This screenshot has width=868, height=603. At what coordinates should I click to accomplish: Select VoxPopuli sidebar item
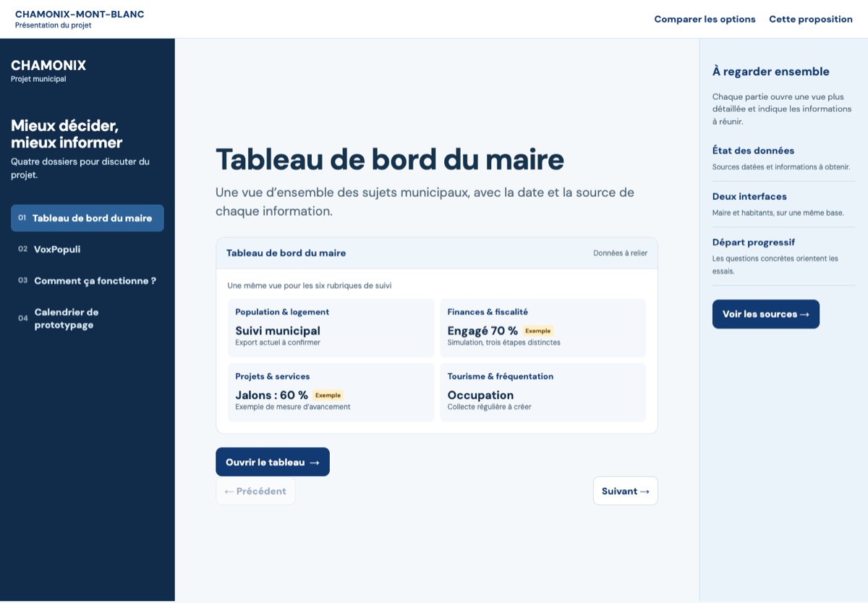pyautogui.click(x=88, y=249)
